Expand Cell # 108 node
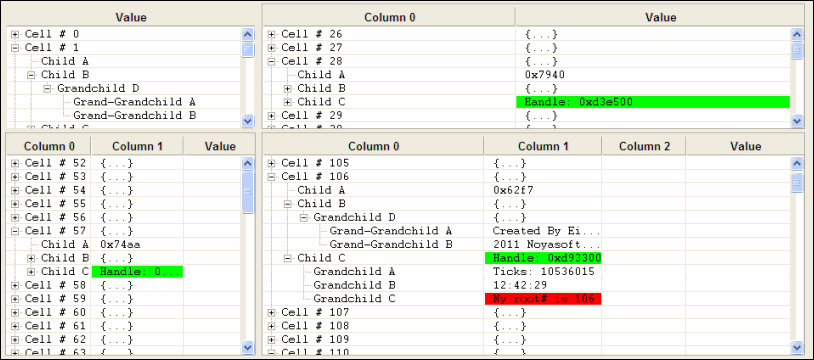This screenshot has width=814, height=360. click(272, 326)
